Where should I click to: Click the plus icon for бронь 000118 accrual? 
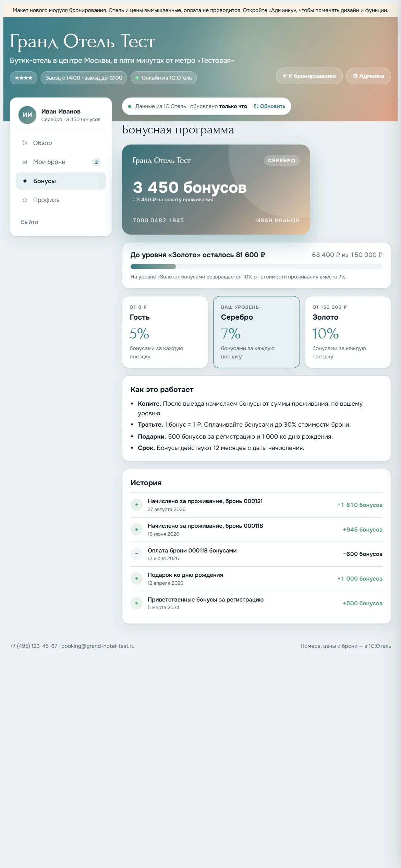click(x=136, y=530)
